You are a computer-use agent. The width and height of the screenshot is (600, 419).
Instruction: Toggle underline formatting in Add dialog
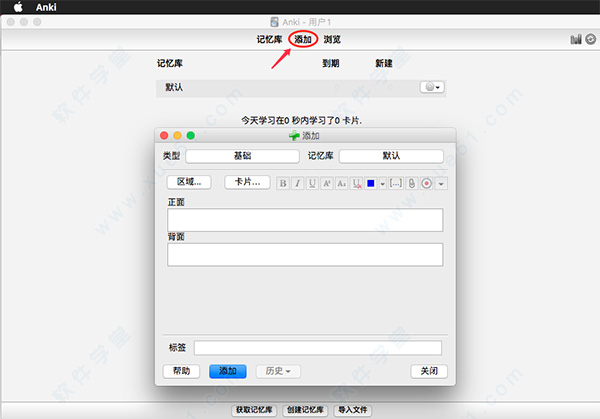[312, 183]
